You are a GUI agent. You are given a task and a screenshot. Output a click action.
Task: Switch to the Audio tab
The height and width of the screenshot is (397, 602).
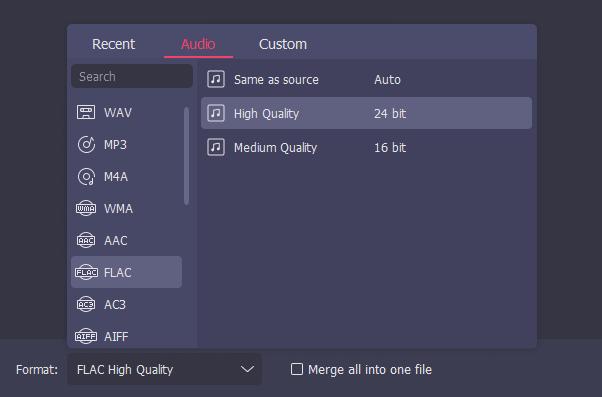(198, 44)
